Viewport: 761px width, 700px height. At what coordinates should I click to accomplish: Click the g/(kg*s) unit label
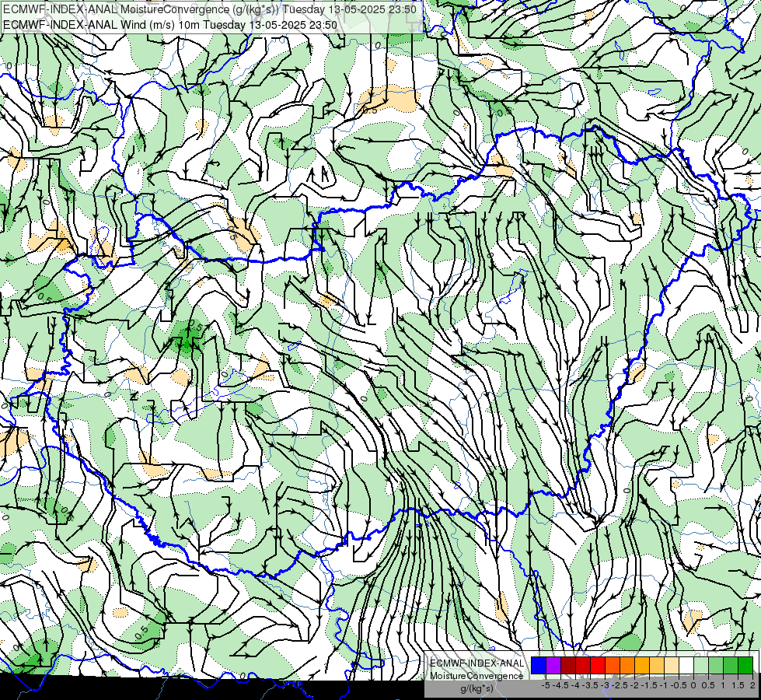(x=477, y=689)
